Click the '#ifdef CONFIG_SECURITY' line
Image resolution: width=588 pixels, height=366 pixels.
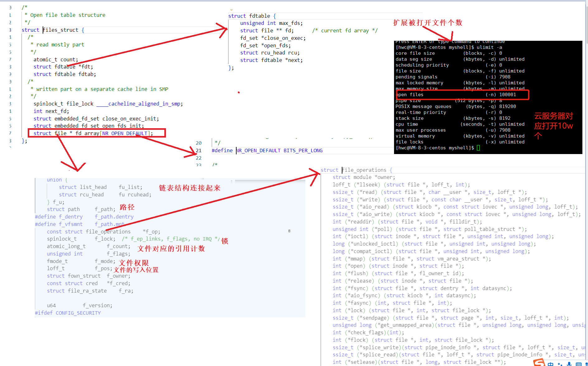tap(68, 313)
